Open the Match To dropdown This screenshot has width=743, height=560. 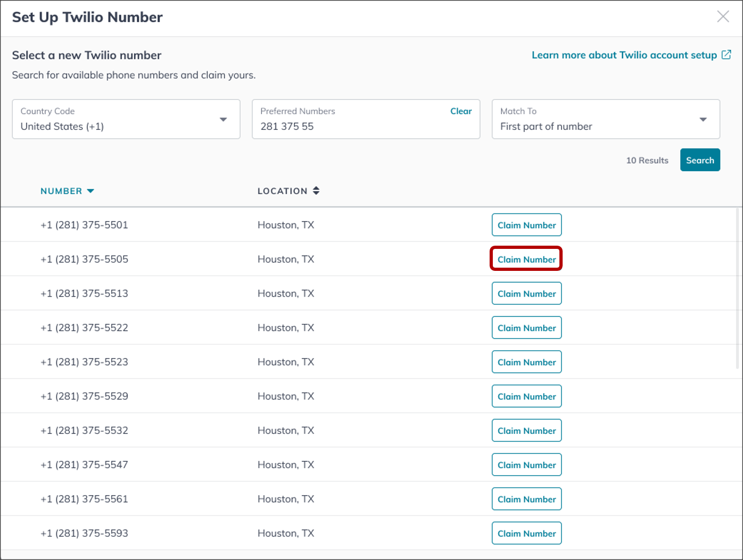703,119
